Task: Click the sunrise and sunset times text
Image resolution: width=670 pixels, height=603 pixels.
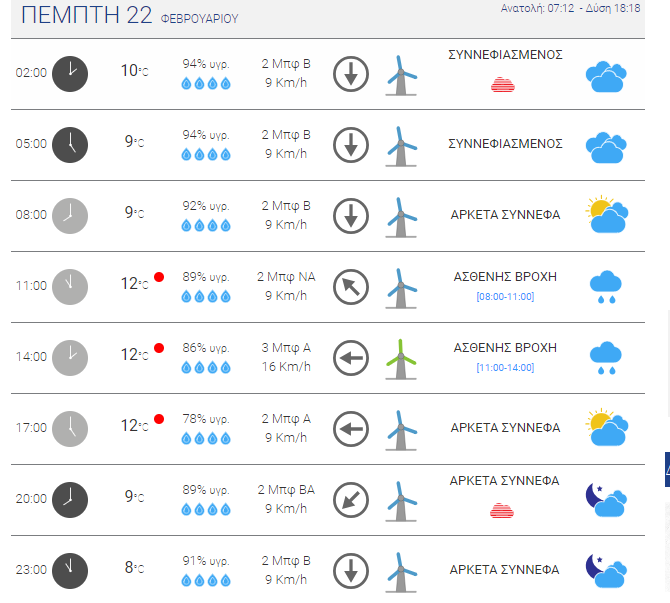Action: [x=570, y=8]
